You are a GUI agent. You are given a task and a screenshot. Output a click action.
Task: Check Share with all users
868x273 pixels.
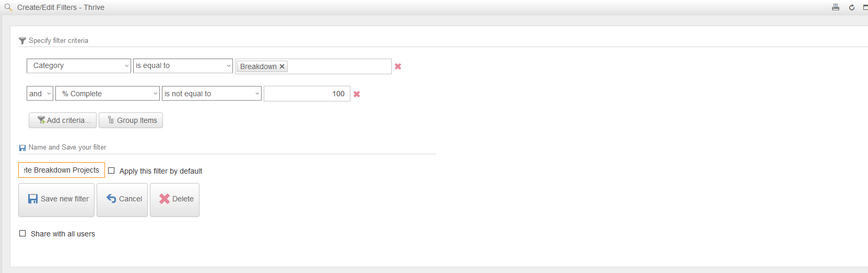click(22, 233)
